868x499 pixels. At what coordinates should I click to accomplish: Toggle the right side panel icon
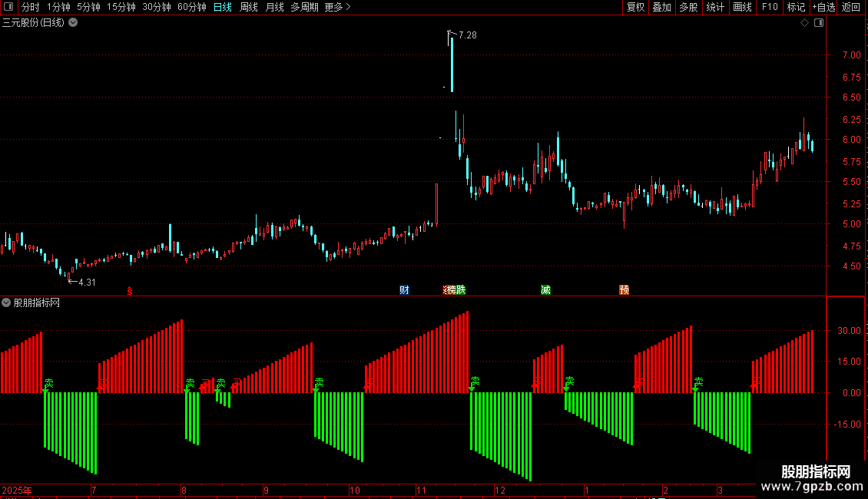click(x=819, y=23)
